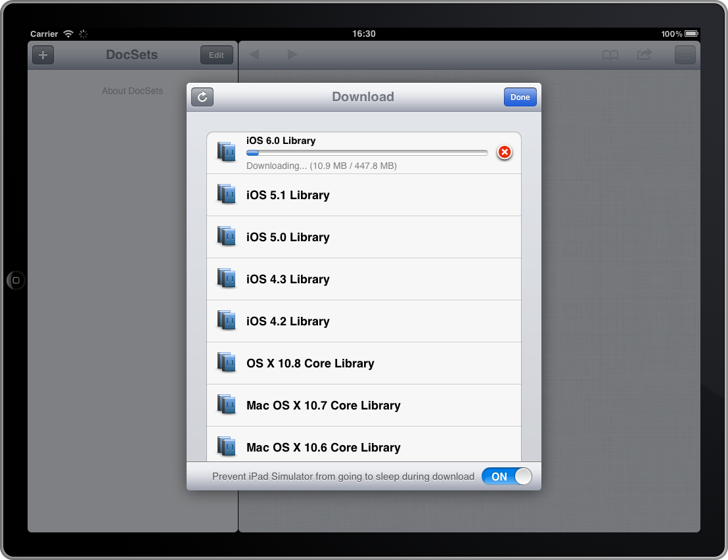Viewport: 728px width, 560px height.
Task: Pick OS X 10.8 Core Library
Action: point(363,363)
